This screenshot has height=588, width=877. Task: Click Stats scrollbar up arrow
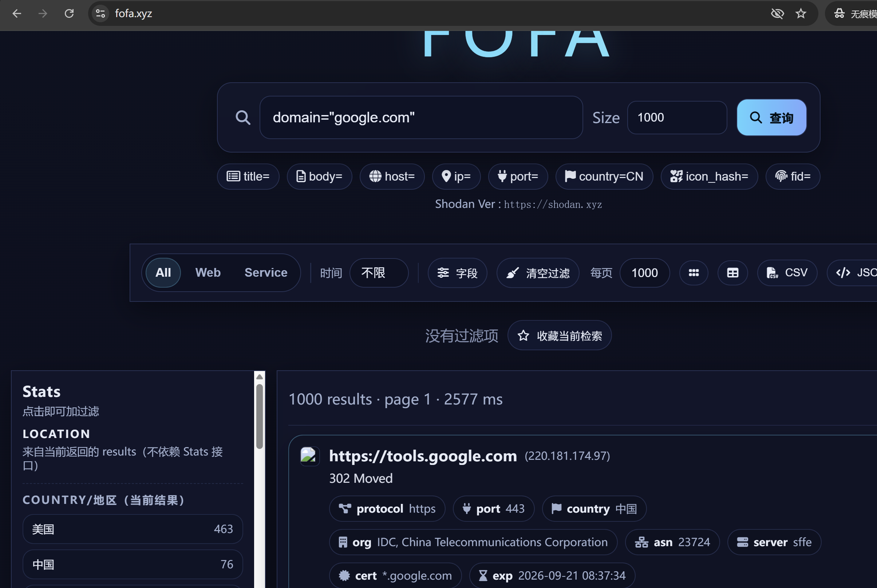[x=260, y=376]
